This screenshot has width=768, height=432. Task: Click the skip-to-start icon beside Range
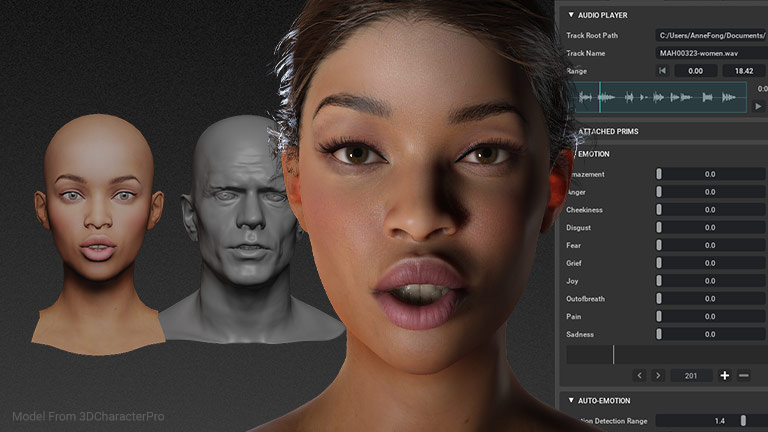click(x=661, y=71)
